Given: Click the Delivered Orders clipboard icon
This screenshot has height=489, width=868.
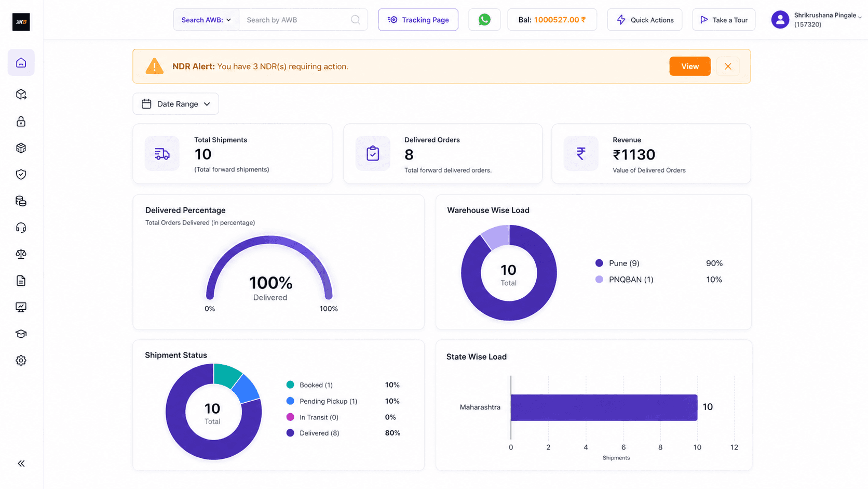Looking at the screenshot, I should point(373,154).
